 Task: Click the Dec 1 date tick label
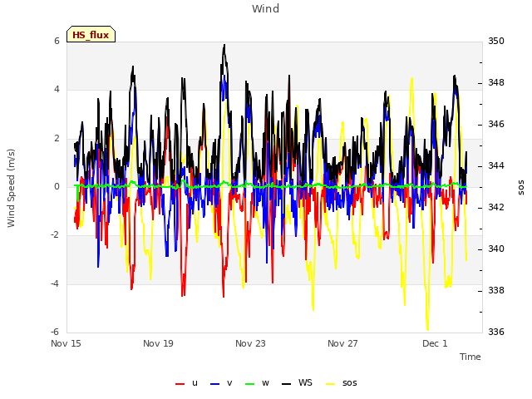coord(435,343)
